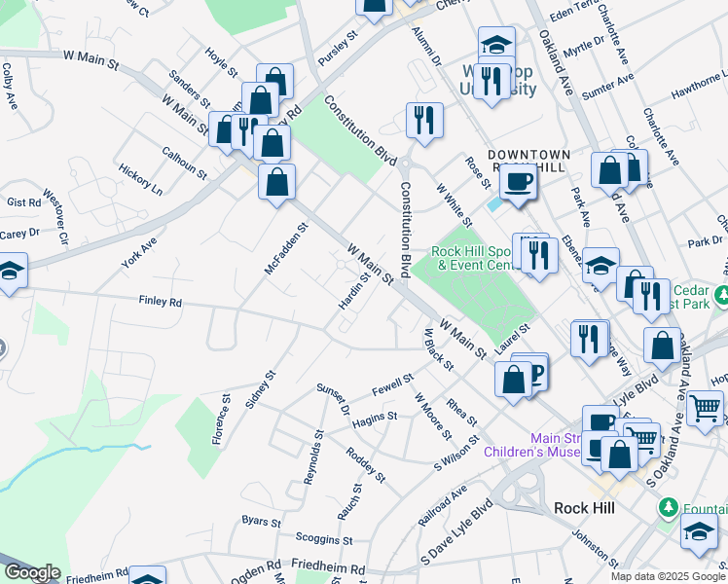Image resolution: width=728 pixels, height=584 pixels.
Task: Select the Hagins St street label
Action: pos(375,420)
